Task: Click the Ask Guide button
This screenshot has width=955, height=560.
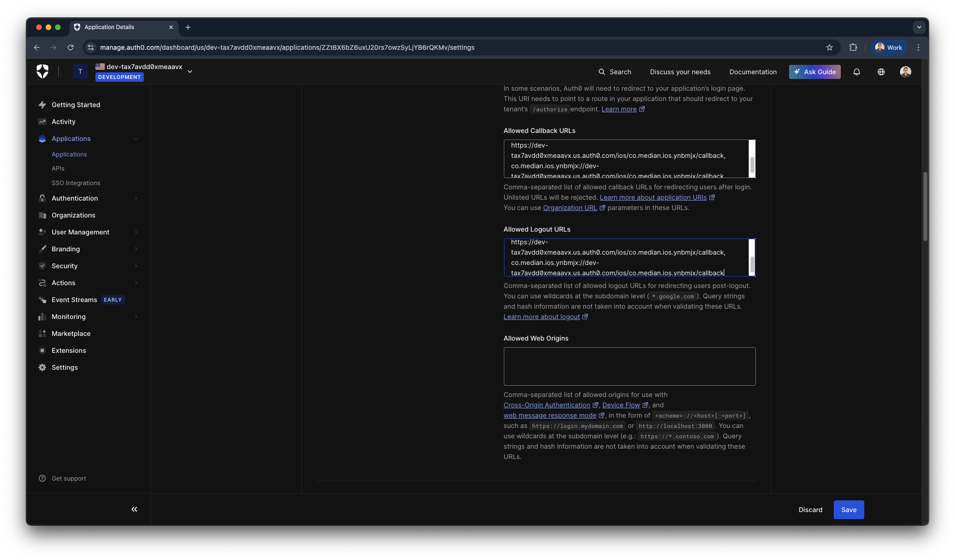Action: point(814,72)
